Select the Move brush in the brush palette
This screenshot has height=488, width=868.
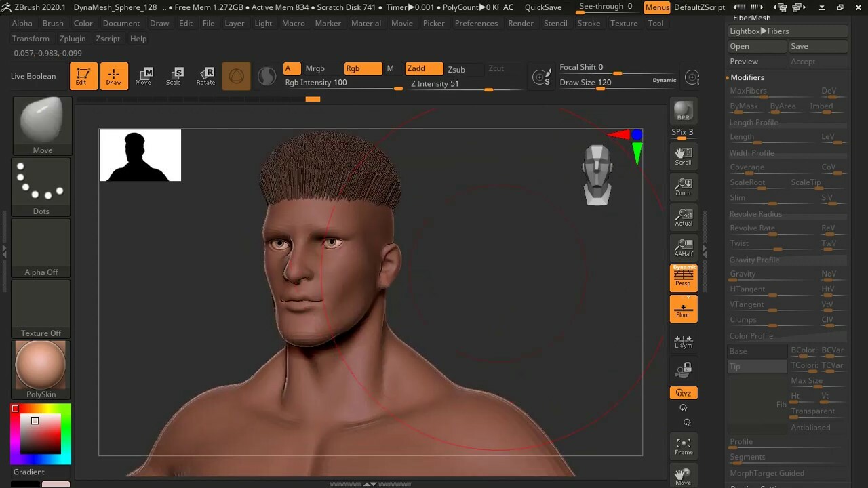(41, 125)
